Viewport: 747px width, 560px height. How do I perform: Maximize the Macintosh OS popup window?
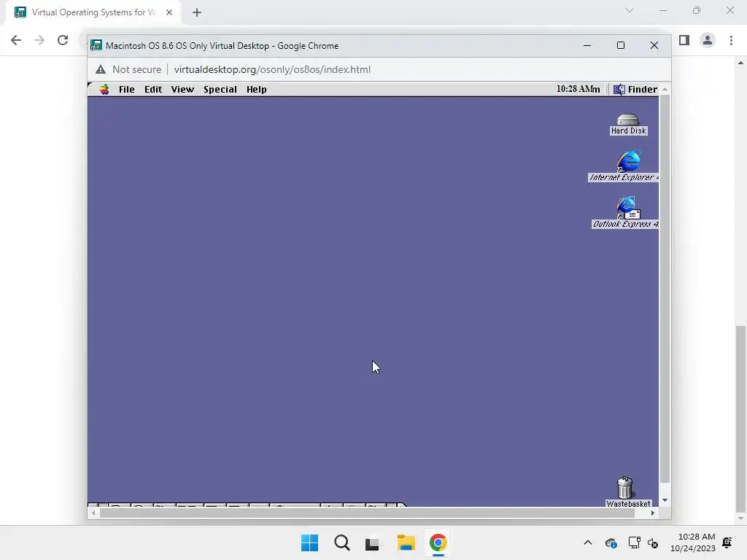(620, 45)
